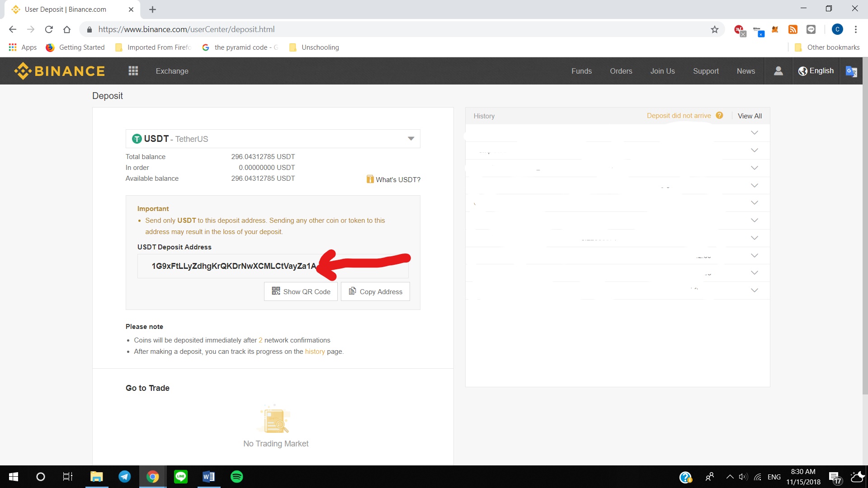Bookmark page with the star icon
868x488 pixels.
pos(714,29)
